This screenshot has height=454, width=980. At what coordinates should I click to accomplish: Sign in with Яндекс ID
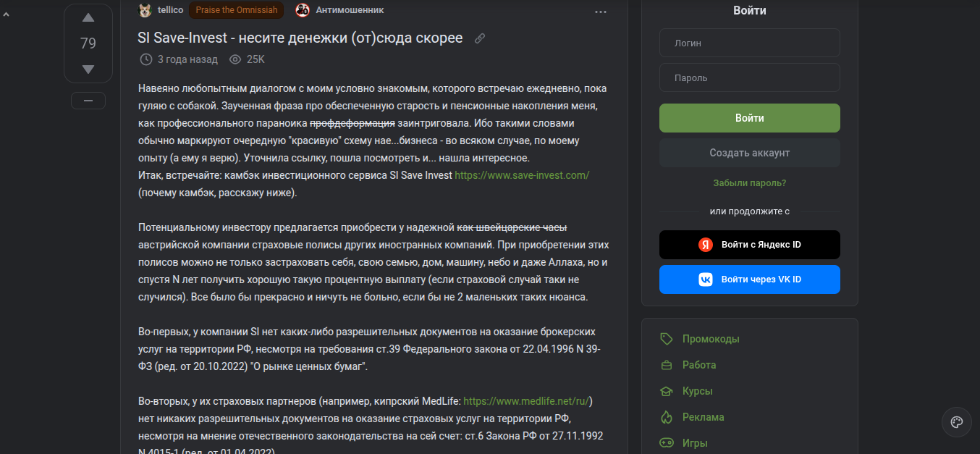pyautogui.click(x=750, y=245)
